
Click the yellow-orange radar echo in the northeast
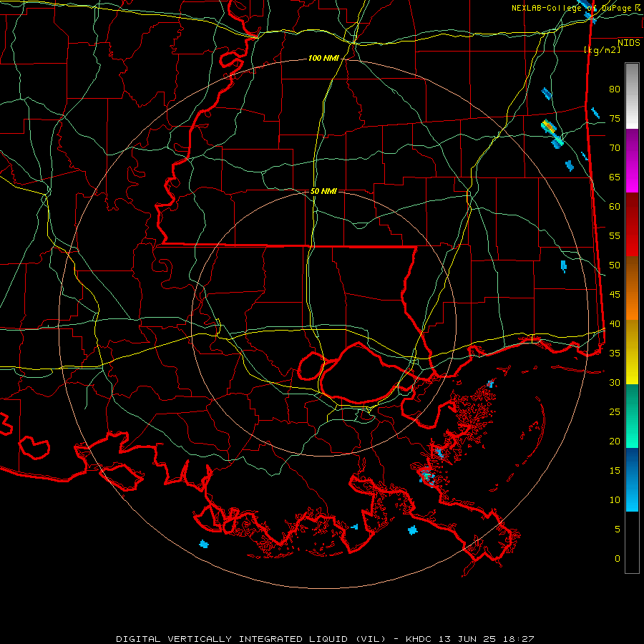point(549,126)
